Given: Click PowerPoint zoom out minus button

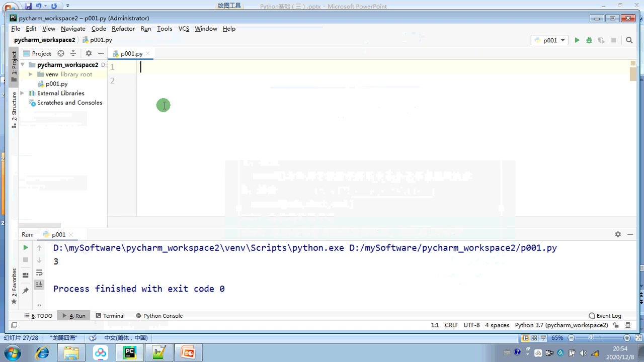Looking at the screenshot, I should pos(571,338).
